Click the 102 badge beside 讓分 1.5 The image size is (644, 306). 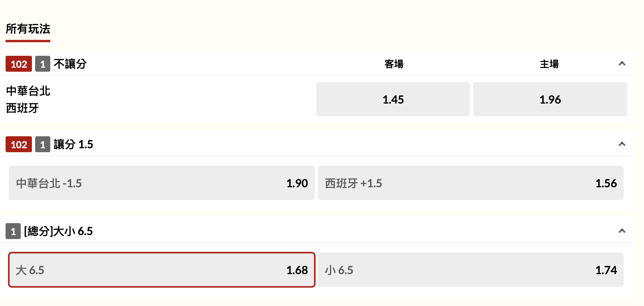pos(18,144)
